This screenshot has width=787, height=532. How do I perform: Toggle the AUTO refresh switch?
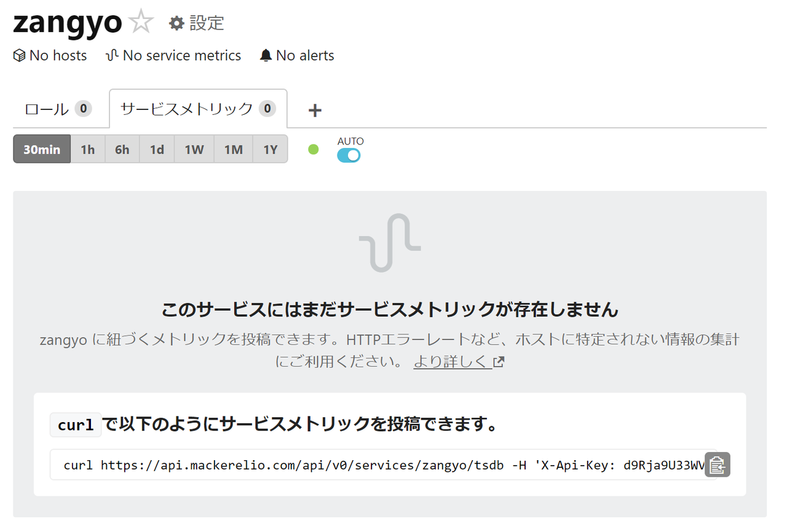349,155
